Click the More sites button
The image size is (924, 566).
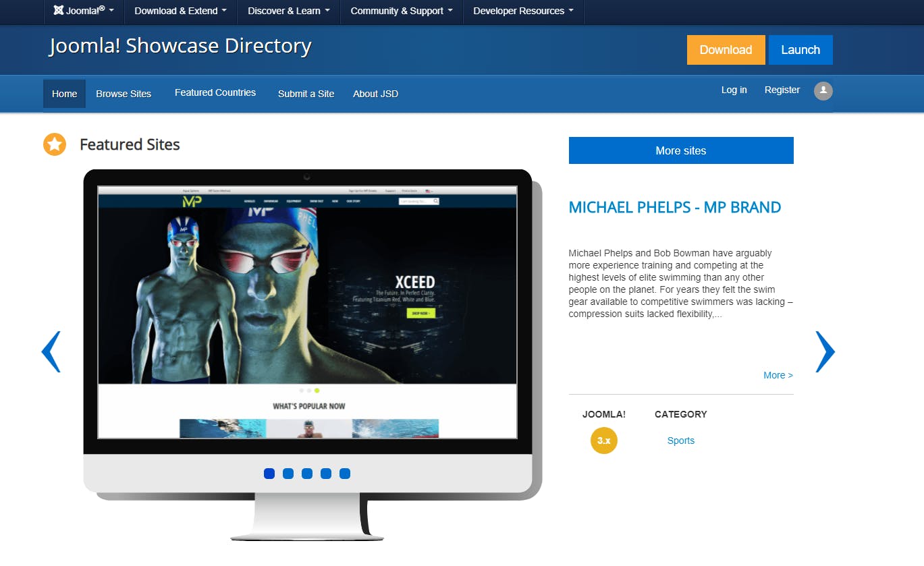click(x=681, y=150)
